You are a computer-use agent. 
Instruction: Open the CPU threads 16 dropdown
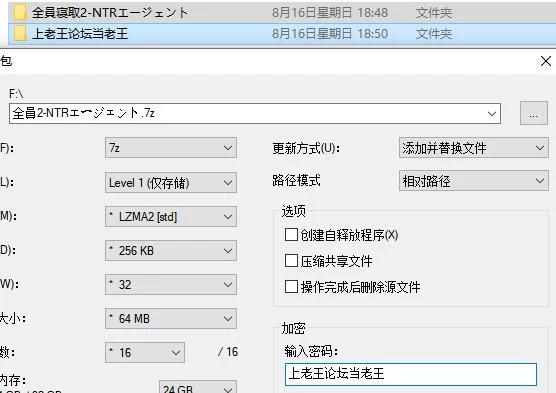[145, 353]
